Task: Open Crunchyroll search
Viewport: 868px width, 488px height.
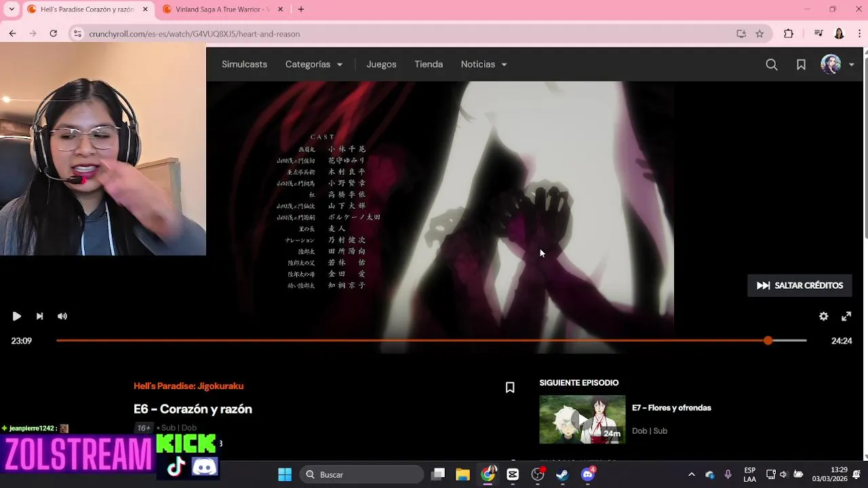Action: point(772,64)
